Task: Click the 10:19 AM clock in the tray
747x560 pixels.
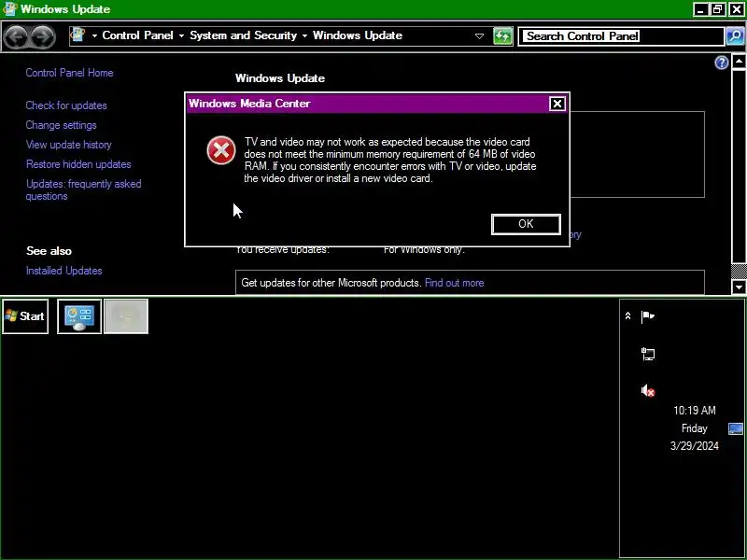Action: (x=694, y=411)
